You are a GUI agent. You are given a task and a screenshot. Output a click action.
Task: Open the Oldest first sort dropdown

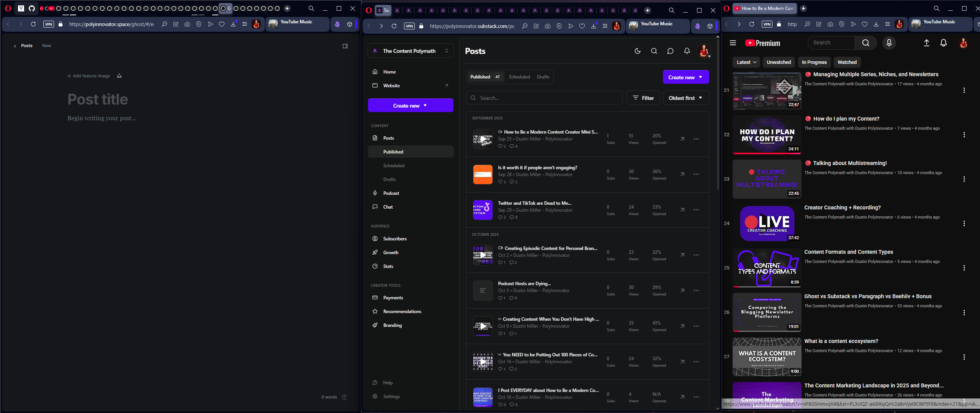(686, 98)
